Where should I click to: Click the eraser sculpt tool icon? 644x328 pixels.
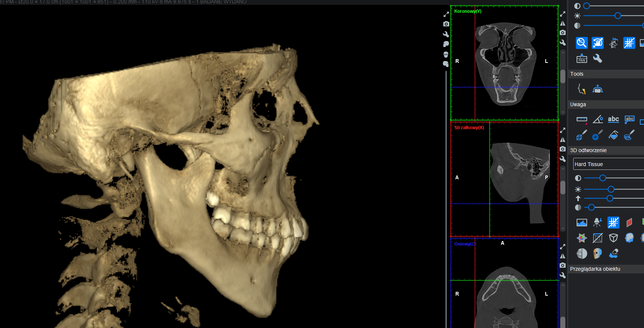pyautogui.click(x=613, y=254)
